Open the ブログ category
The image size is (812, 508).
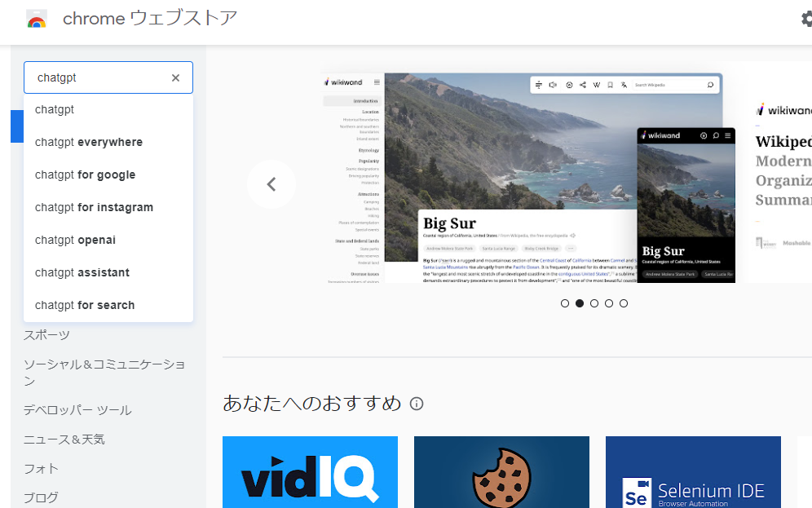tap(41, 498)
